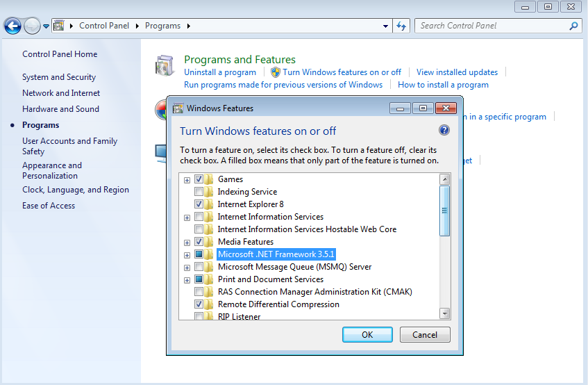Click the address bar Refresh button

401,26
